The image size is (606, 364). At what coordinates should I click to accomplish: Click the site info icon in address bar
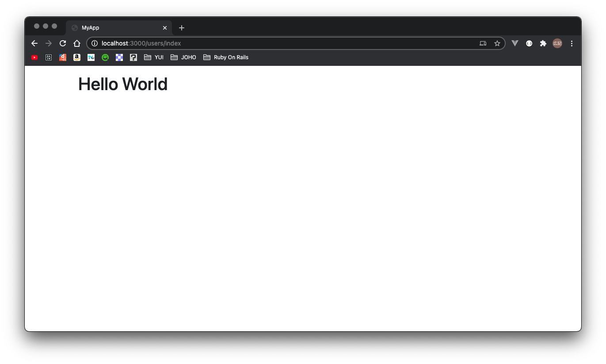[94, 43]
